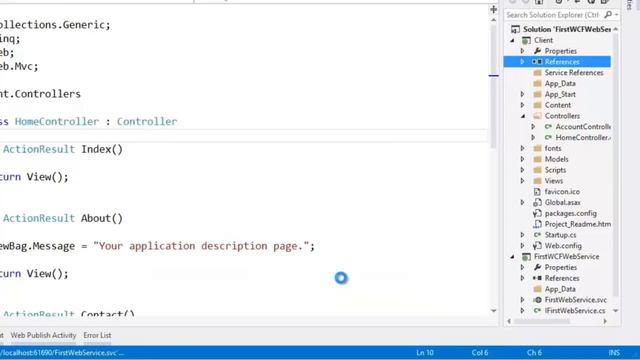Select the Scripts folder row
Viewport: 640px width, 360px height.
pos(555,170)
